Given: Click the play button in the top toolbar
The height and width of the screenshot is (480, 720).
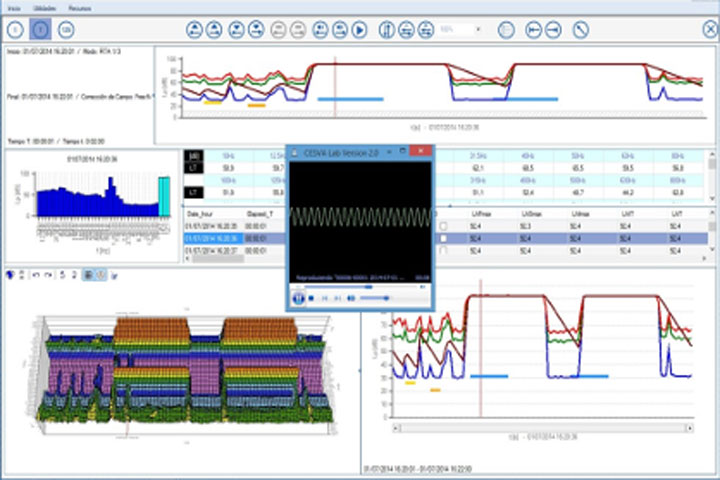Looking at the screenshot, I should tap(358, 30).
